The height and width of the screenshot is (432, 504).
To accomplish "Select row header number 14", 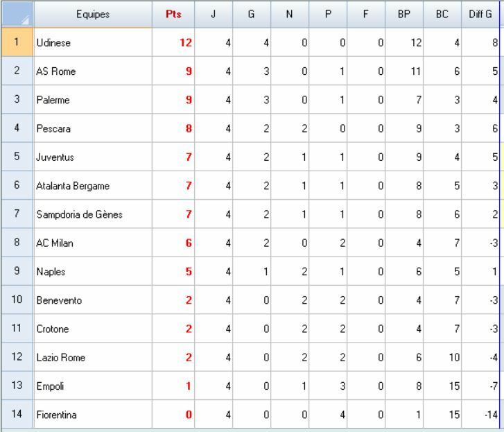I will point(17,415).
